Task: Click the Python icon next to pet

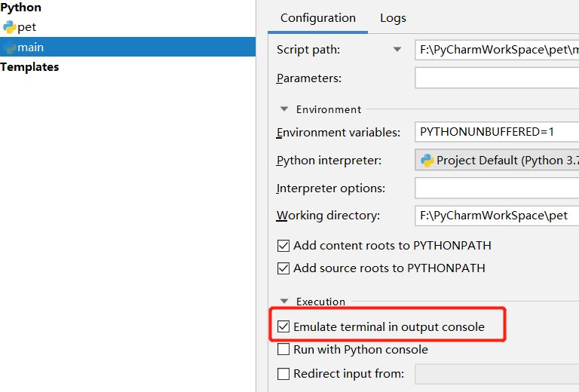Action: [9, 27]
